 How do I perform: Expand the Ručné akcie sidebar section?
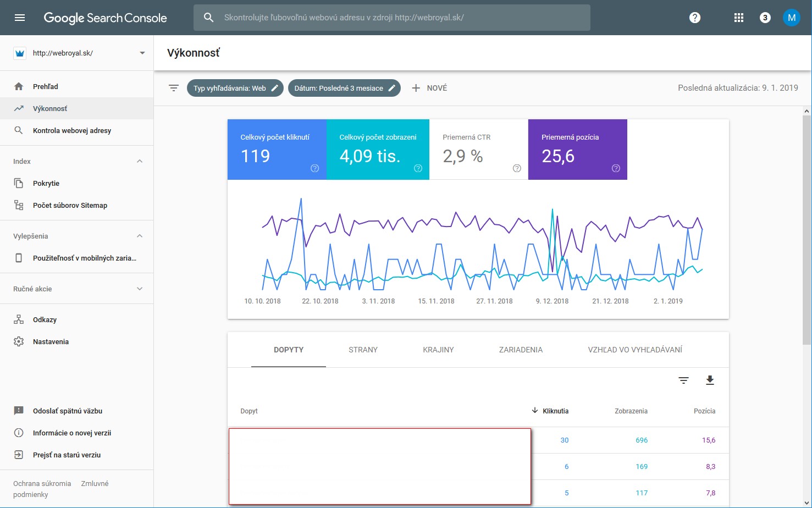tap(140, 289)
